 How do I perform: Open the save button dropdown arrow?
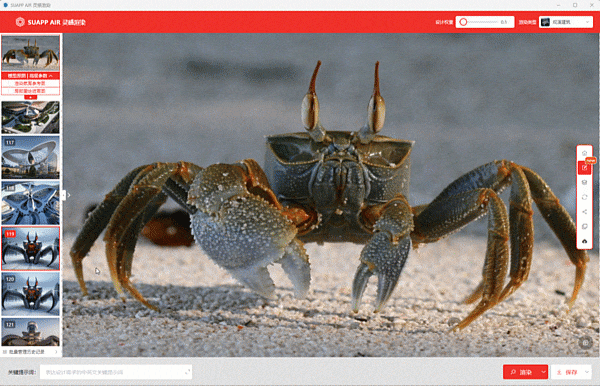pyautogui.click(x=587, y=372)
